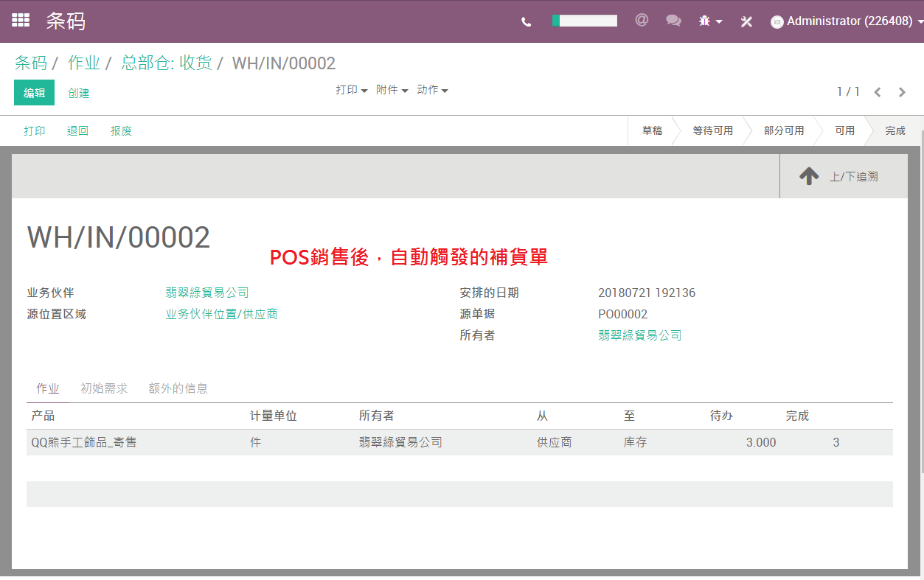Click the done quantity cell 3
The width and height of the screenshot is (924, 580).
pos(836,442)
